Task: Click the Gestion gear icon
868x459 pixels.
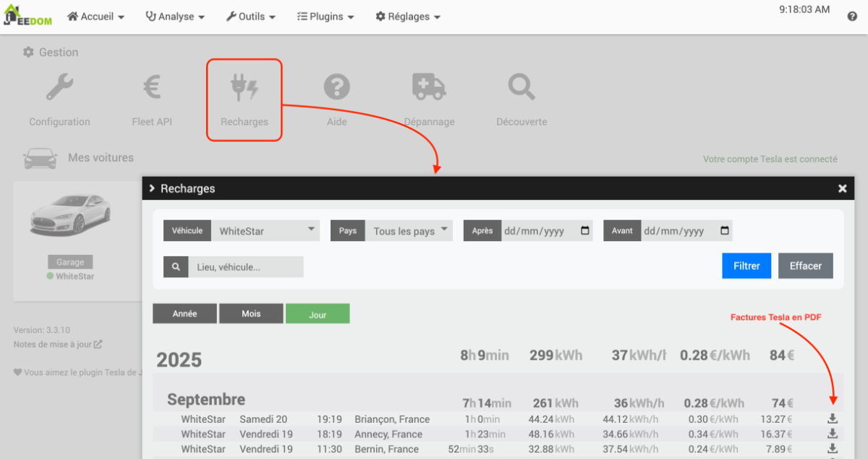Action: pos(28,52)
